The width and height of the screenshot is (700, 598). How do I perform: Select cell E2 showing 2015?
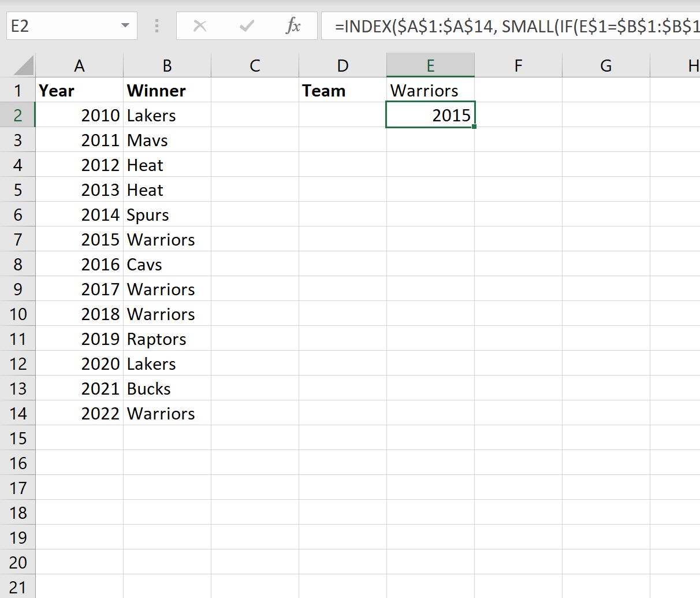tap(430, 115)
